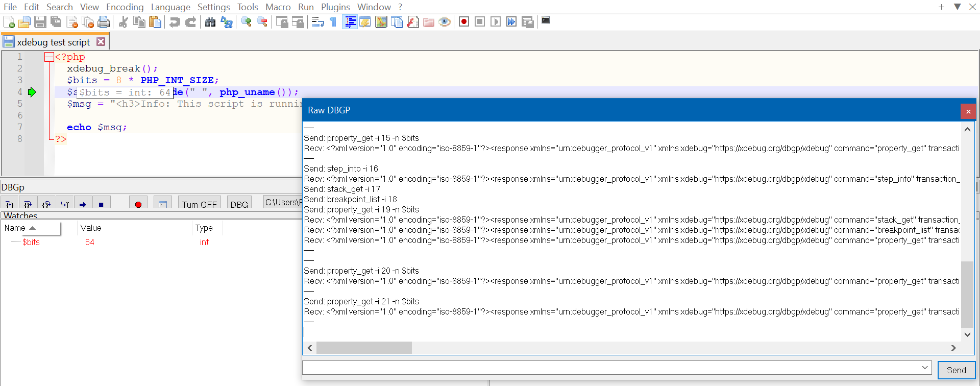This screenshot has width=980, height=386.
Task: Undo the last edit via Undo icon
Action: 175,22
